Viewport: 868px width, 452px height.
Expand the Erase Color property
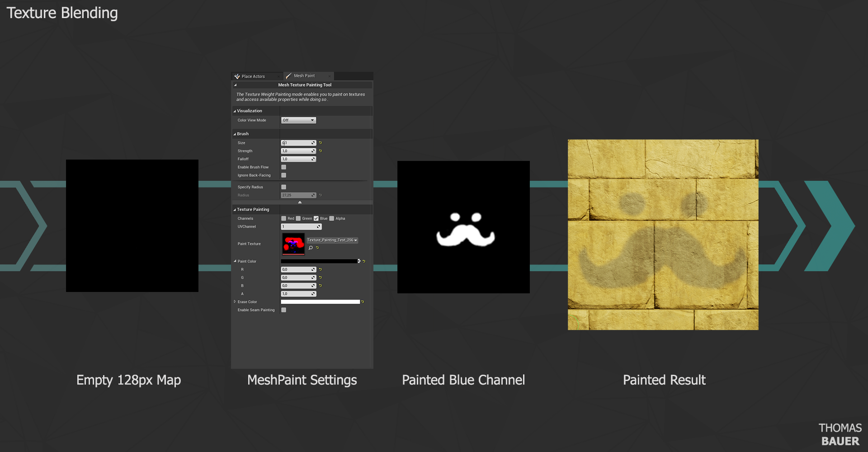tap(235, 301)
